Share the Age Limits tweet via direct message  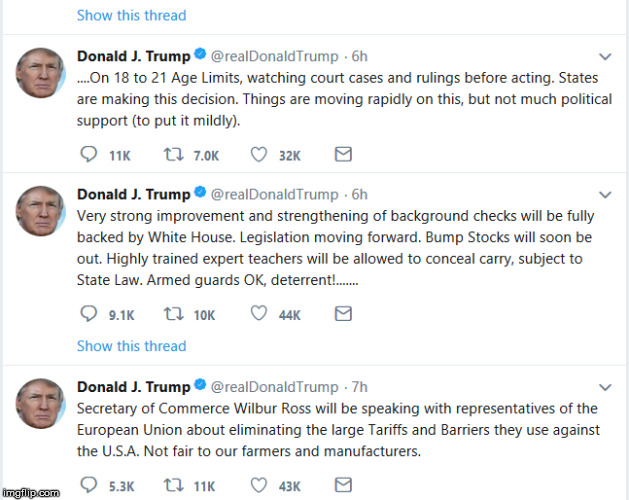coord(342,154)
